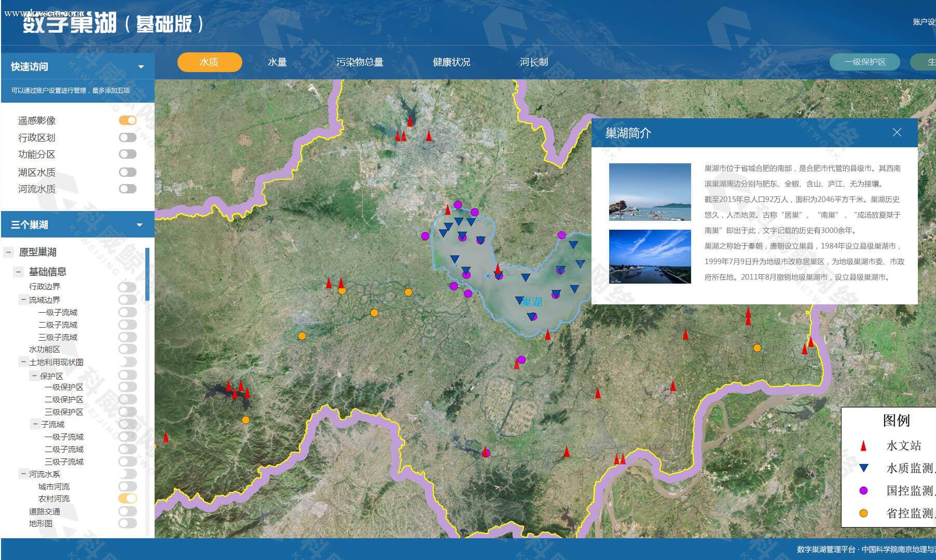Switch to the 水量 tab
Screen dimensions: 936x560
click(278, 62)
